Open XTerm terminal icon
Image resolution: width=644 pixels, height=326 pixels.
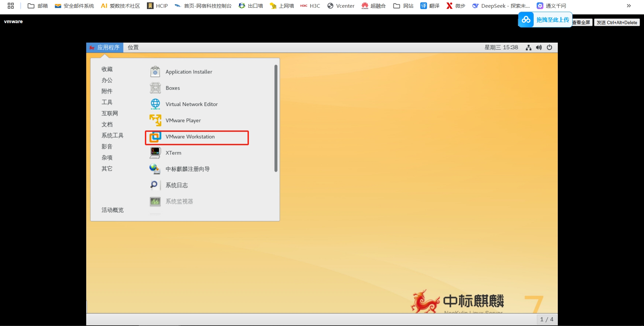tap(155, 153)
